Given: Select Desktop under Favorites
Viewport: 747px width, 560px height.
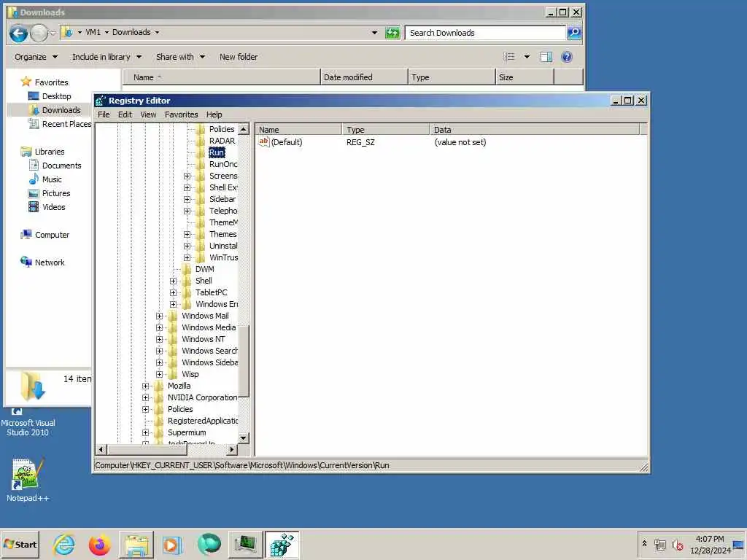Looking at the screenshot, I should [56, 96].
